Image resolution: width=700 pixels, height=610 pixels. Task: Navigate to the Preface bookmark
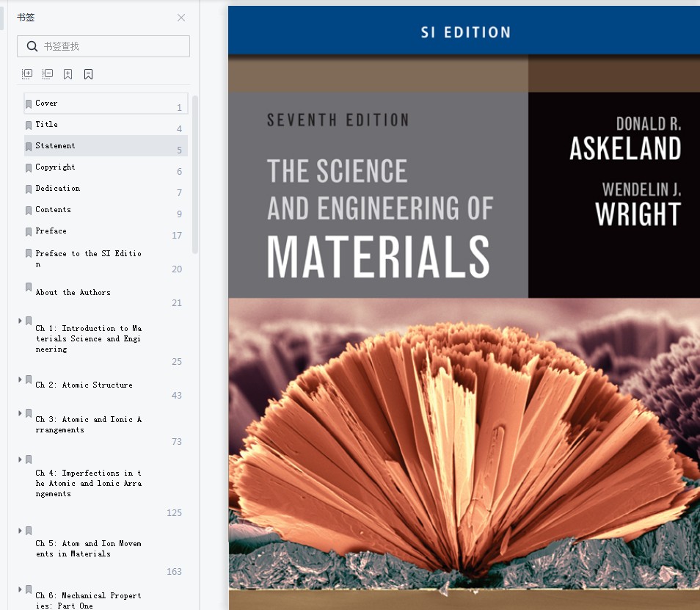pos(106,231)
